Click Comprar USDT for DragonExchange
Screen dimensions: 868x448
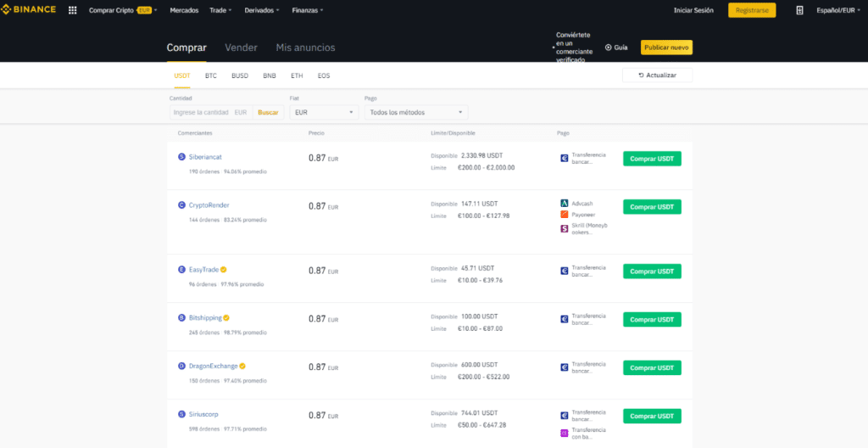pos(652,367)
